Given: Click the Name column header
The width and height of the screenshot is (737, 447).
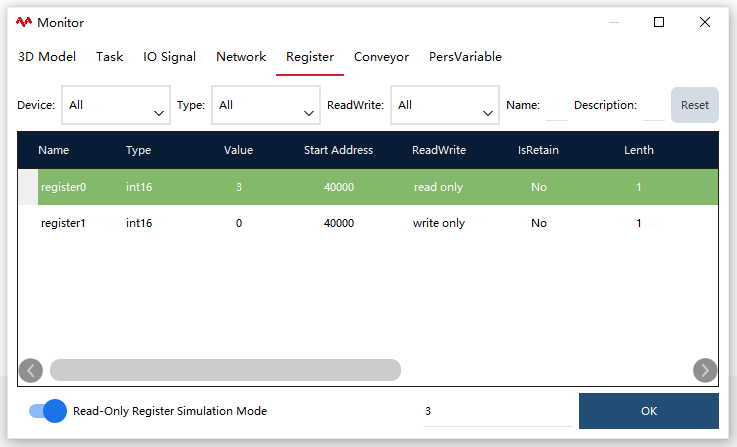Looking at the screenshot, I should (x=54, y=150).
